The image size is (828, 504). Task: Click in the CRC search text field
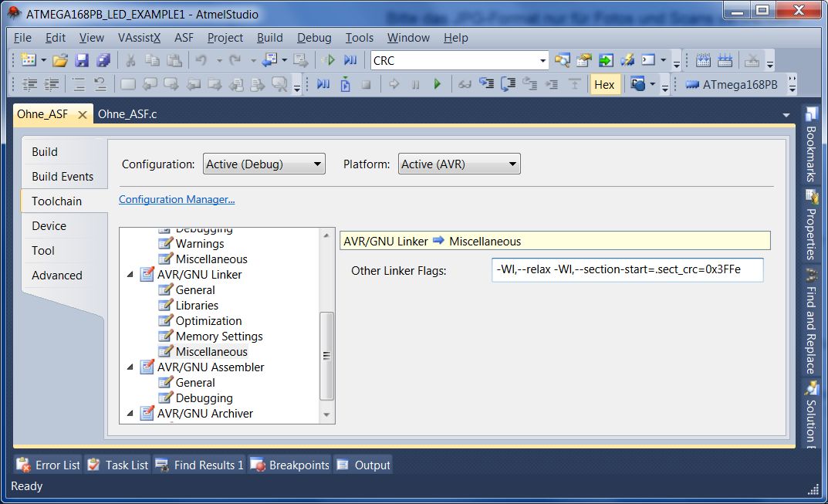[455, 61]
